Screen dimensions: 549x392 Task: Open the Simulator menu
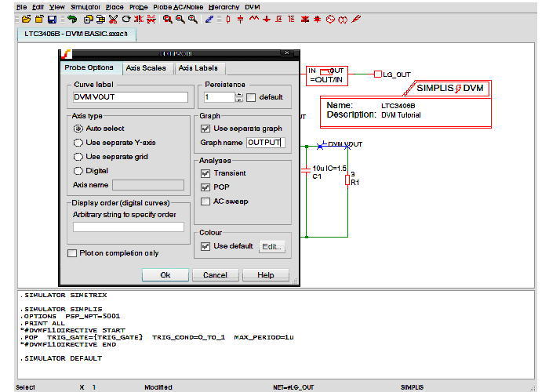point(85,6)
